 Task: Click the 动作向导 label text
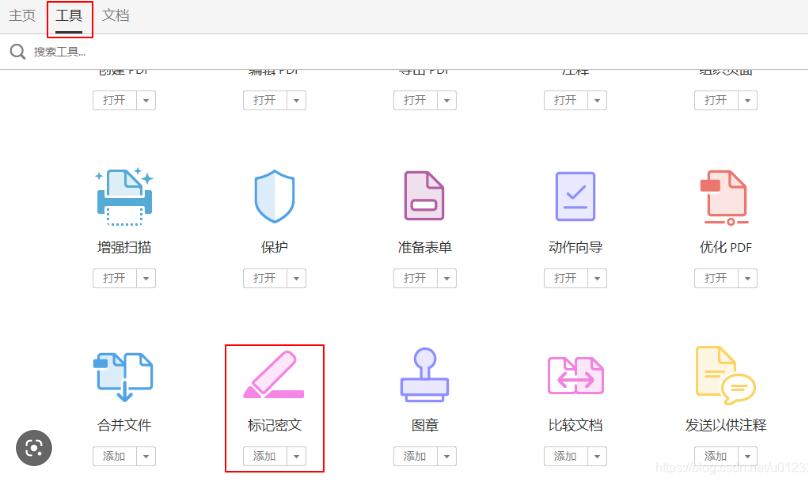point(576,247)
